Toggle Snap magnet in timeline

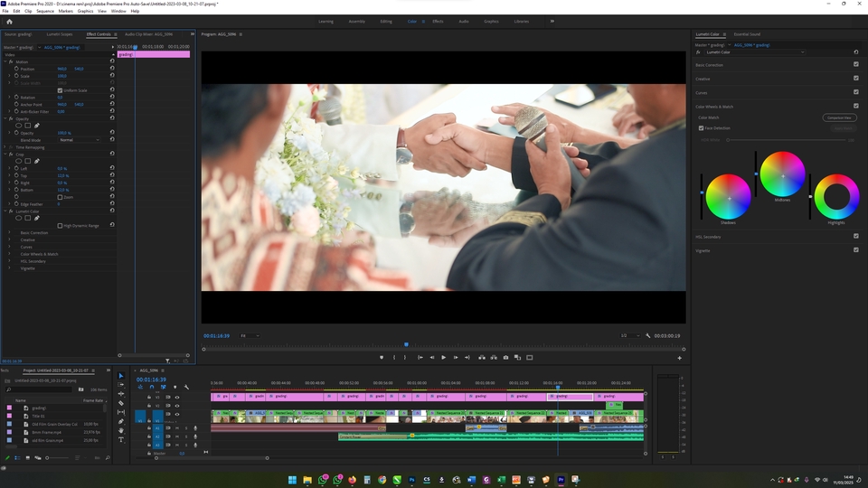152,387
